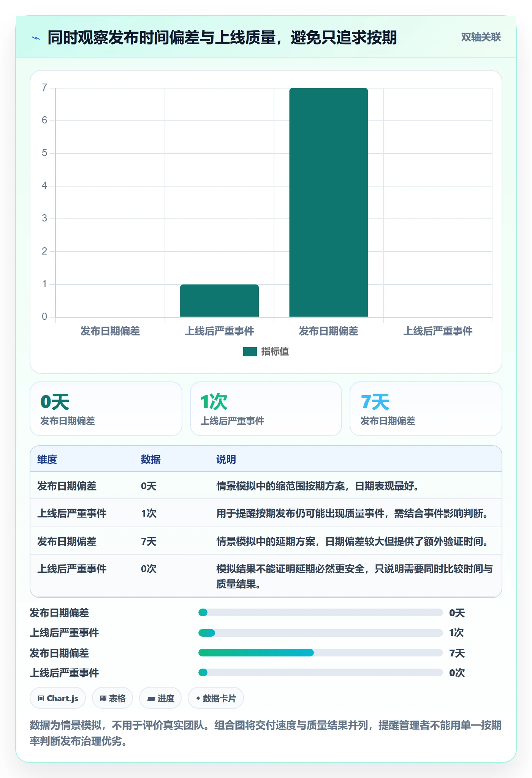The width and height of the screenshot is (532, 778).
Task: Select the 表格 tag chip
Action: [x=112, y=698]
